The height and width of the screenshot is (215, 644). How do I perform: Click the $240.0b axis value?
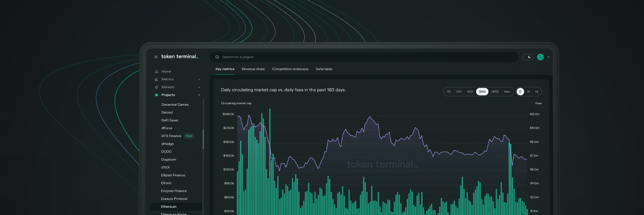pos(228,114)
